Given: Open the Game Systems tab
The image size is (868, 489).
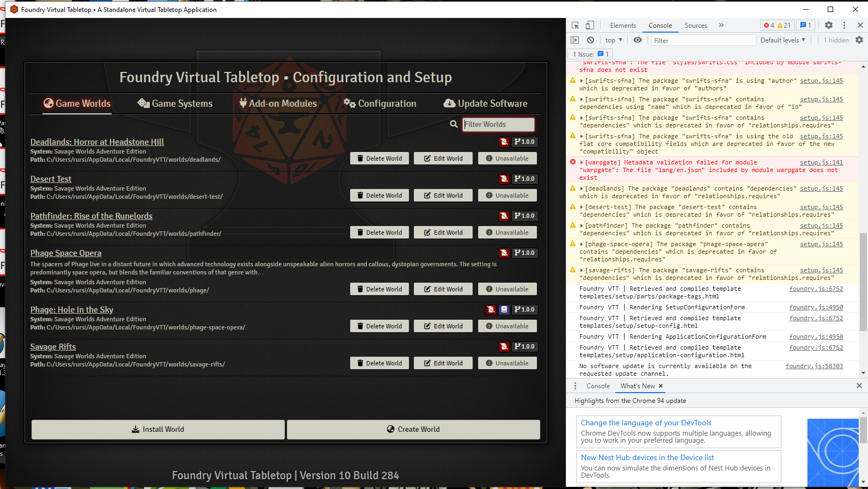Looking at the screenshot, I should click(175, 103).
